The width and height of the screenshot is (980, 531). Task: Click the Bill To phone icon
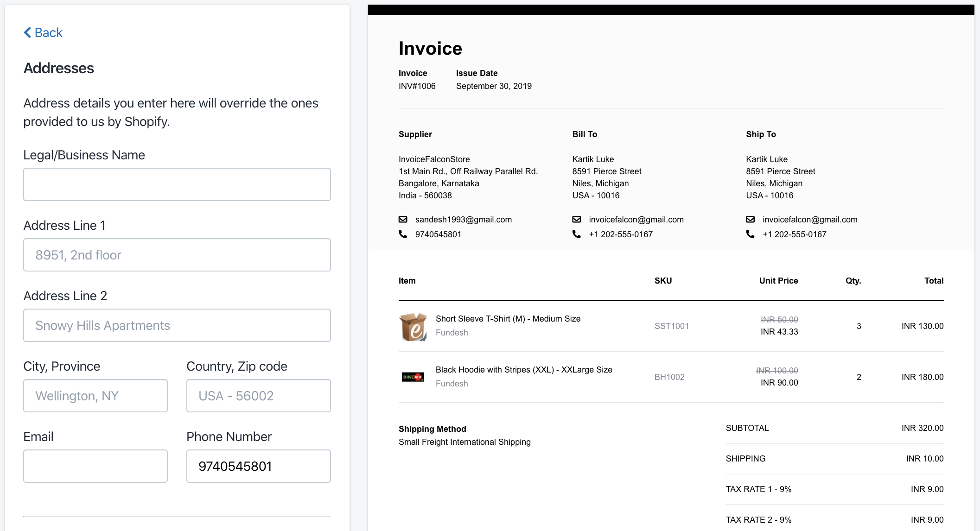[577, 234]
